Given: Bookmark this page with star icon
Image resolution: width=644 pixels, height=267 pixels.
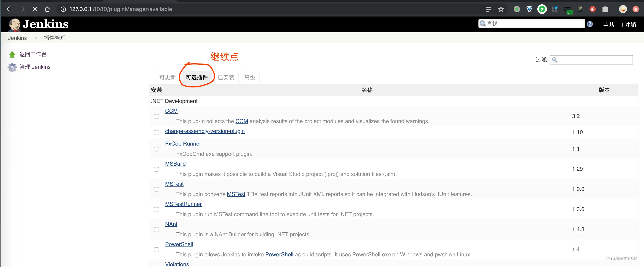Looking at the screenshot, I should pos(501,9).
